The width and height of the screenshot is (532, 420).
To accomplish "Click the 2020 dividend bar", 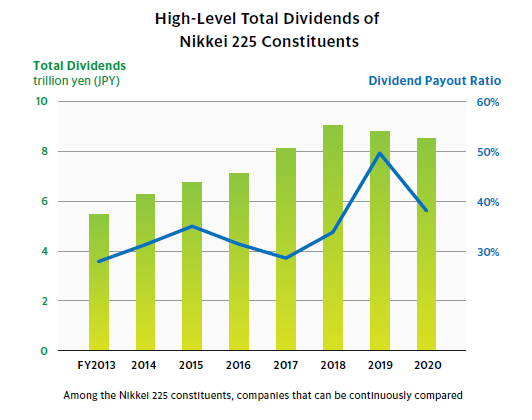I will pyautogui.click(x=426, y=244).
